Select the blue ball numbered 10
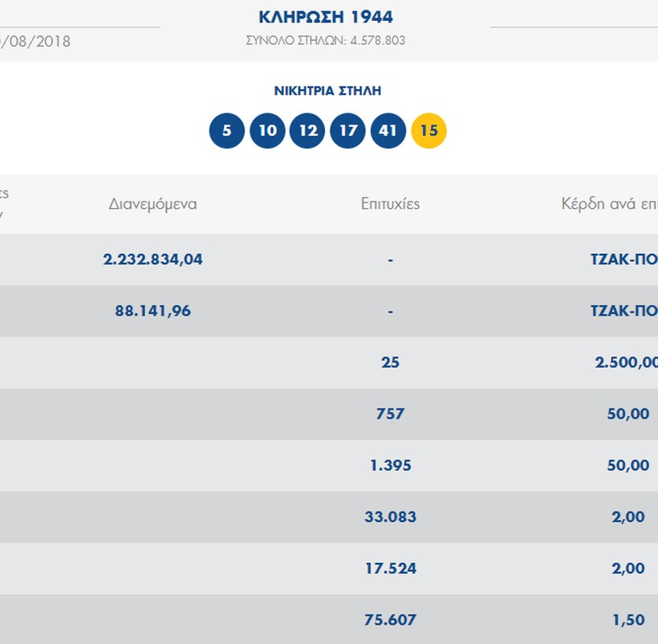This screenshot has width=658, height=644. [267, 131]
